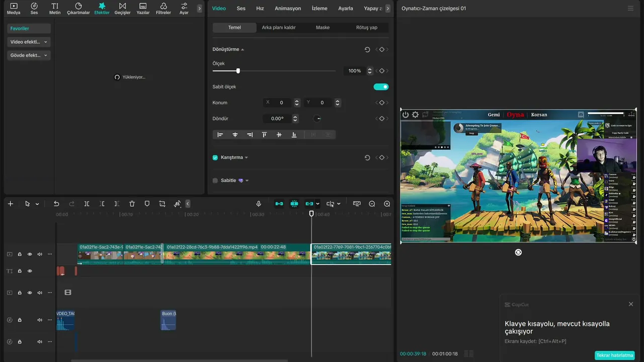Align the clip to the left edge
644x362 pixels.
click(220, 135)
